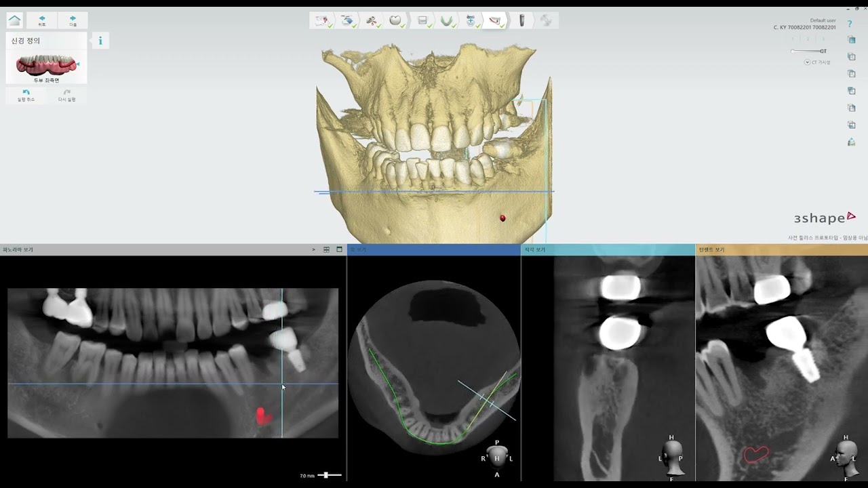This screenshot has height=488, width=868.
Task: Click the tangent view head orientation indicator
Action: point(845,457)
